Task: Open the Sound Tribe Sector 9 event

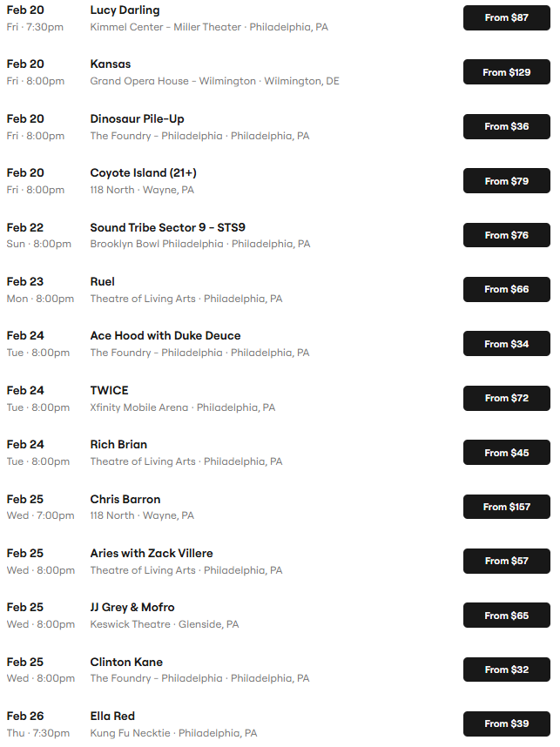Action: [x=167, y=227]
